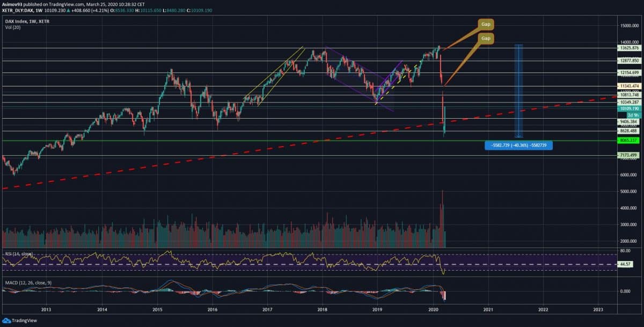Select the lower Gap callout label
Image resolution: width=644 pixels, height=327 pixels.
486,39
